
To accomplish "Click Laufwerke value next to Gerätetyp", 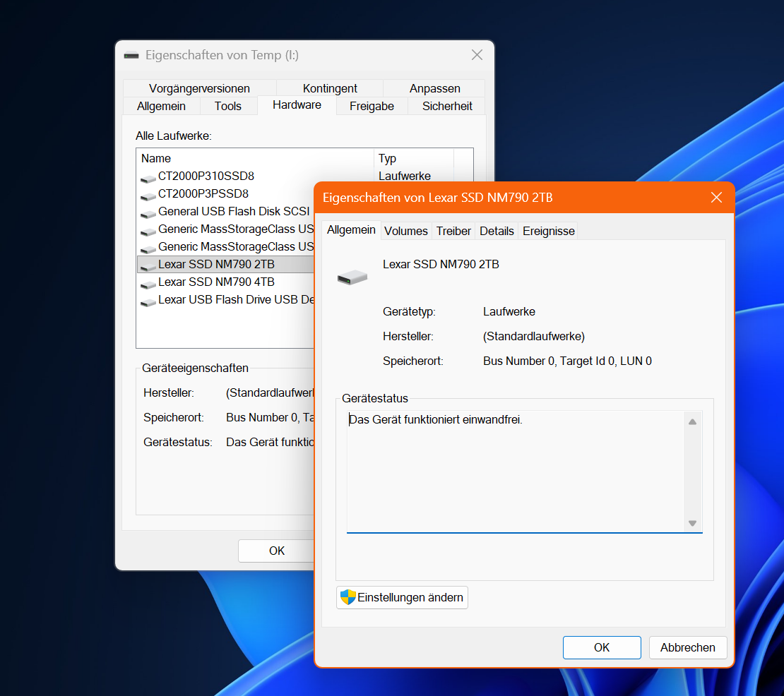I will [509, 311].
